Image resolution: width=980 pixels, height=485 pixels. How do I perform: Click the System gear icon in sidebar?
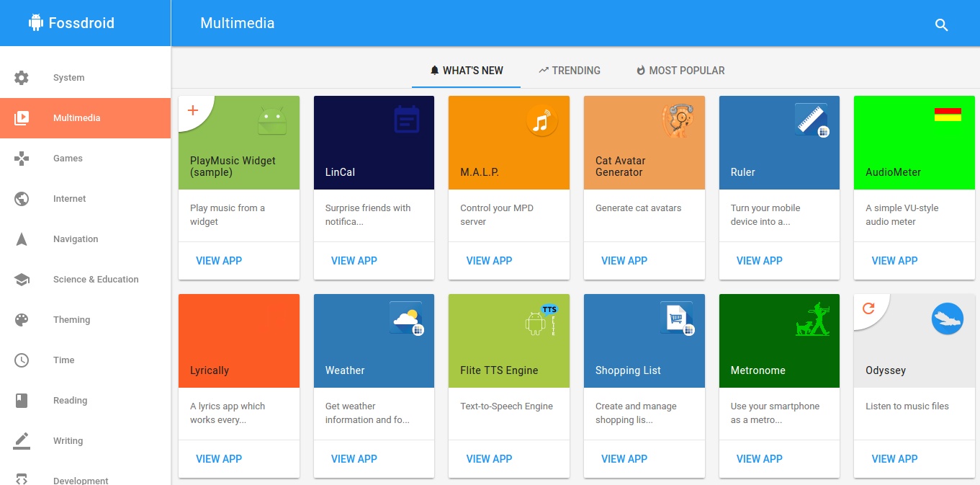coord(22,78)
